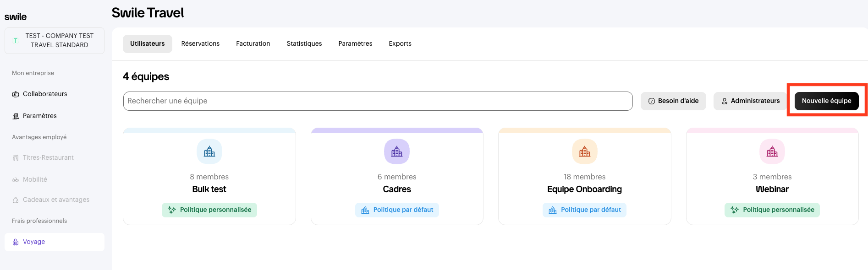Open Collaborateurs in the sidebar

45,94
